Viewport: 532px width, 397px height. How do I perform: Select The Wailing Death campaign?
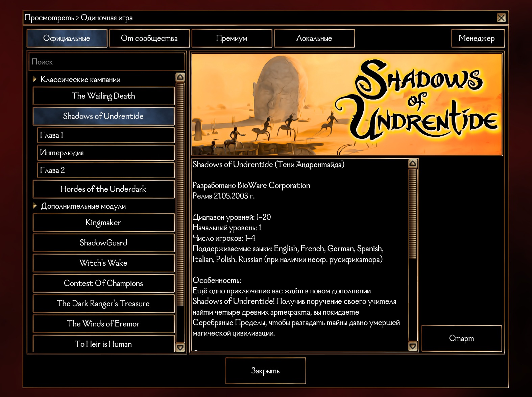(103, 96)
